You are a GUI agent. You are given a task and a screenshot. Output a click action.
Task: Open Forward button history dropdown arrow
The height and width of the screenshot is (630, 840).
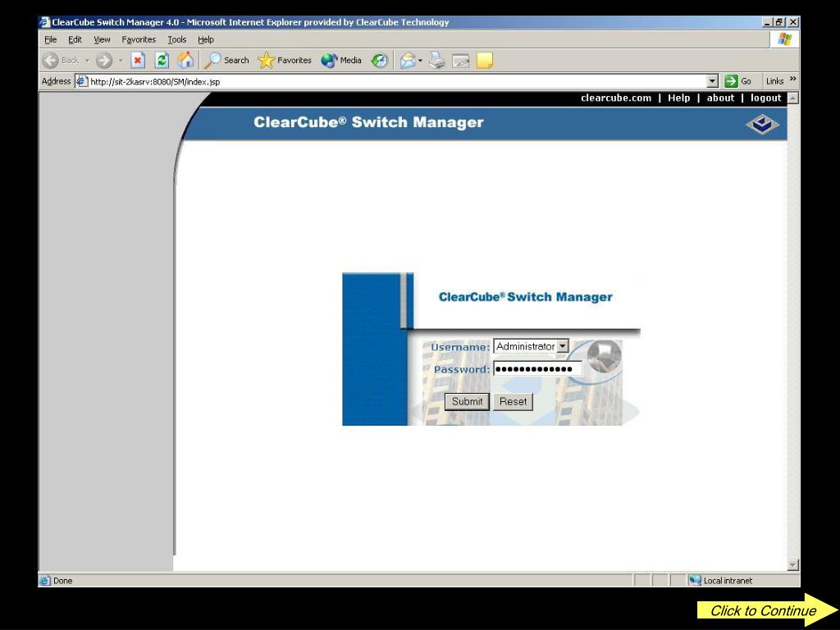click(121, 61)
